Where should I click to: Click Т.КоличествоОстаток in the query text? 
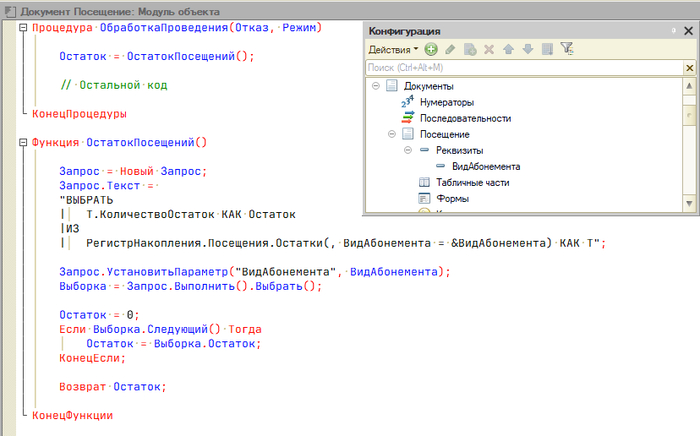(150, 214)
